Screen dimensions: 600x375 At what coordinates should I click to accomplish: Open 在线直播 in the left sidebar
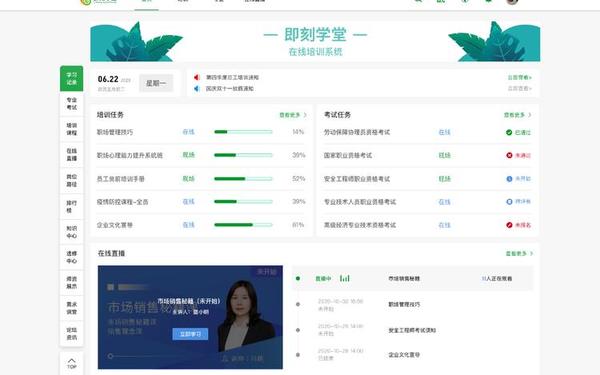click(x=72, y=155)
